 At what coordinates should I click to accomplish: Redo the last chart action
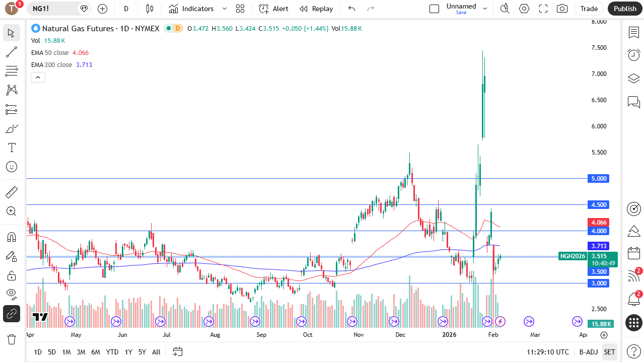coord(371,9)
